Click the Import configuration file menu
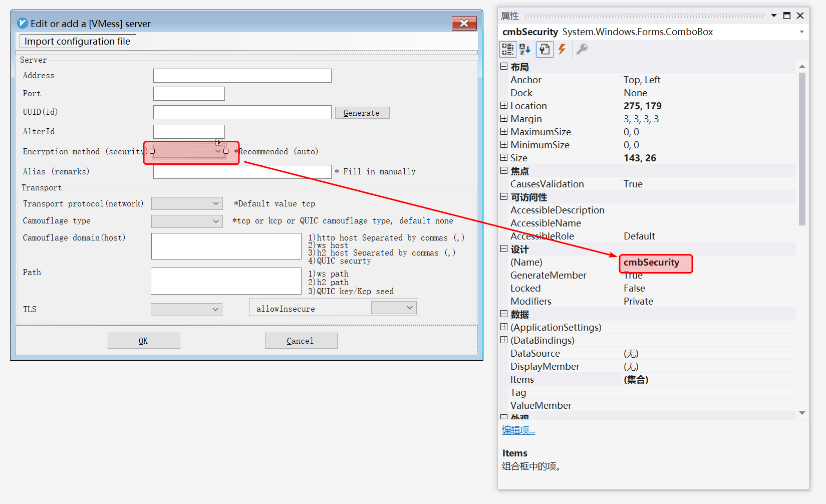Screen dimensions: 826x504 (78, 42)
